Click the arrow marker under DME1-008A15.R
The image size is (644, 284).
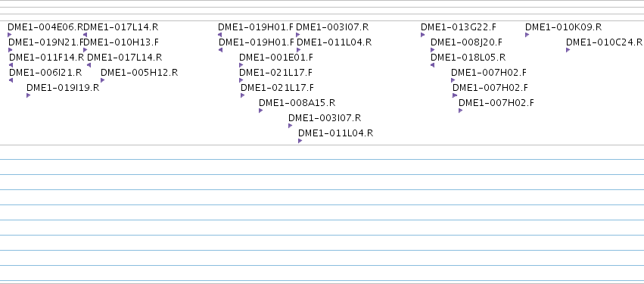coord(261,111)
